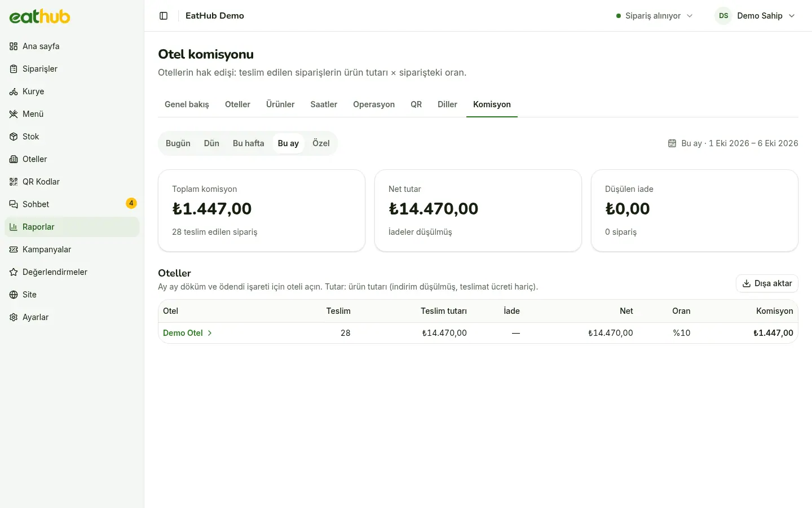Expand Demo Sahip account menu chevron
This screenshot has height=508, width=812.
792,16
